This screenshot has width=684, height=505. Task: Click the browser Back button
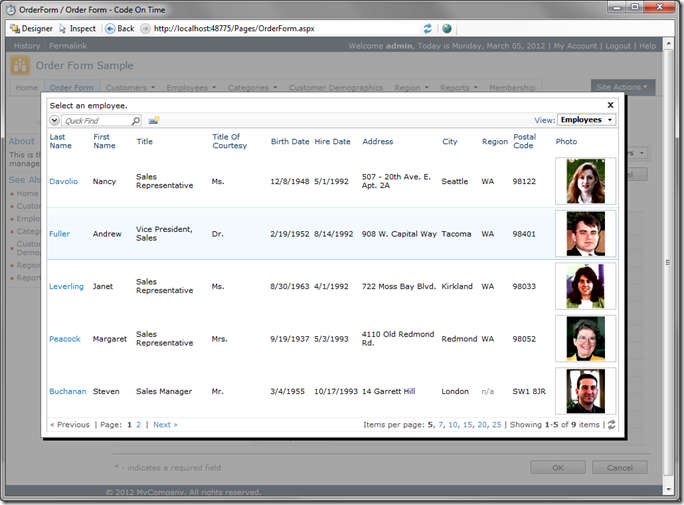(119, 28)
